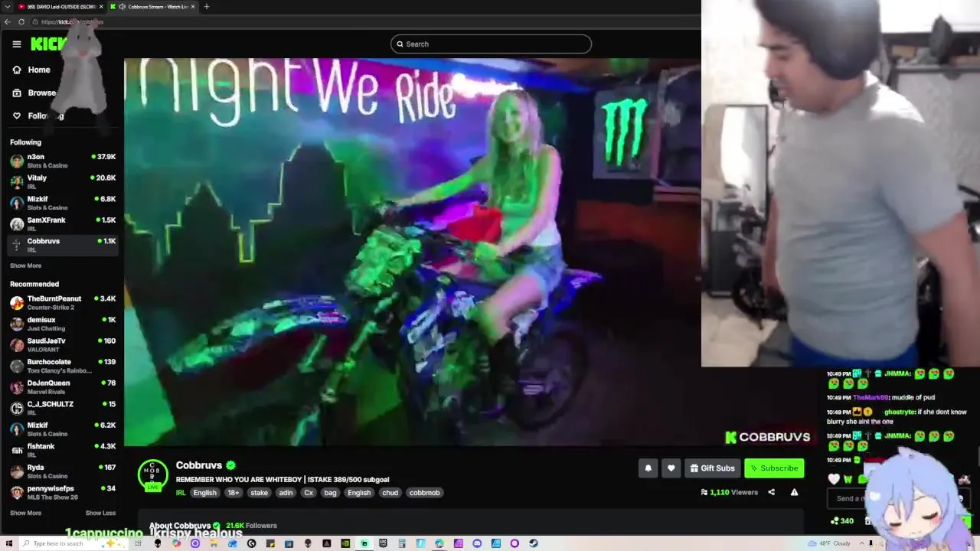Viewport: 980px width, 551px height.
Task: Select the adin tag
Action: 286,493
